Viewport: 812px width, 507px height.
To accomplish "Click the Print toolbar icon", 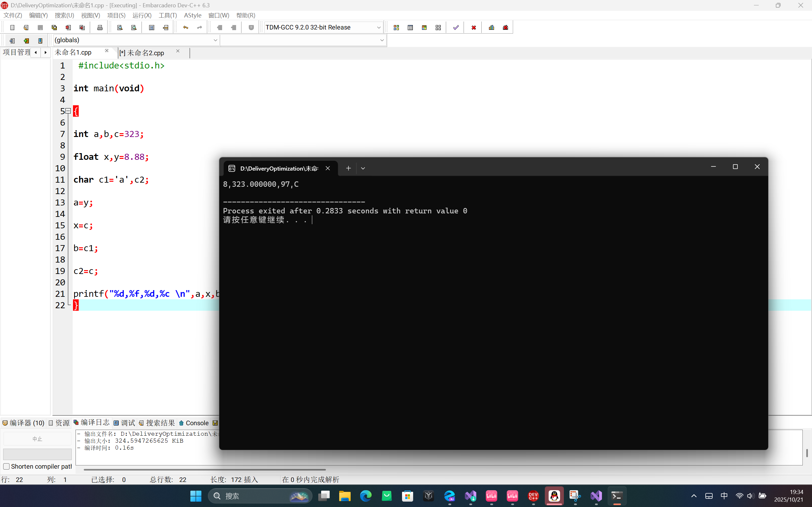I will tap(100, 28).
